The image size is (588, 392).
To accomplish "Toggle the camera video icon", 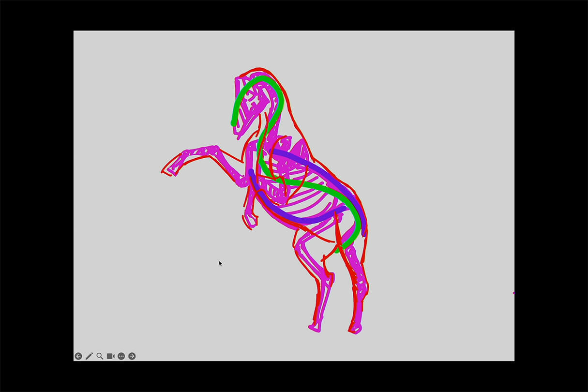I will pos(110,356).
